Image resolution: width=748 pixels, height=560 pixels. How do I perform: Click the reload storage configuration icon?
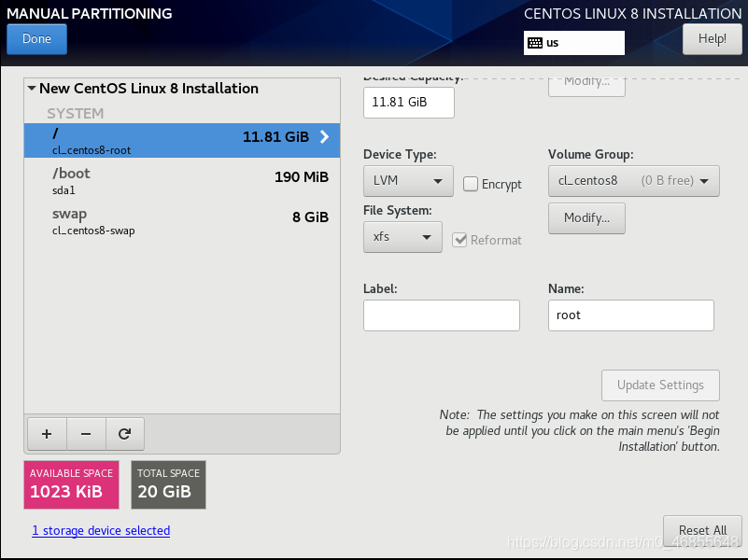coord(124,434)
